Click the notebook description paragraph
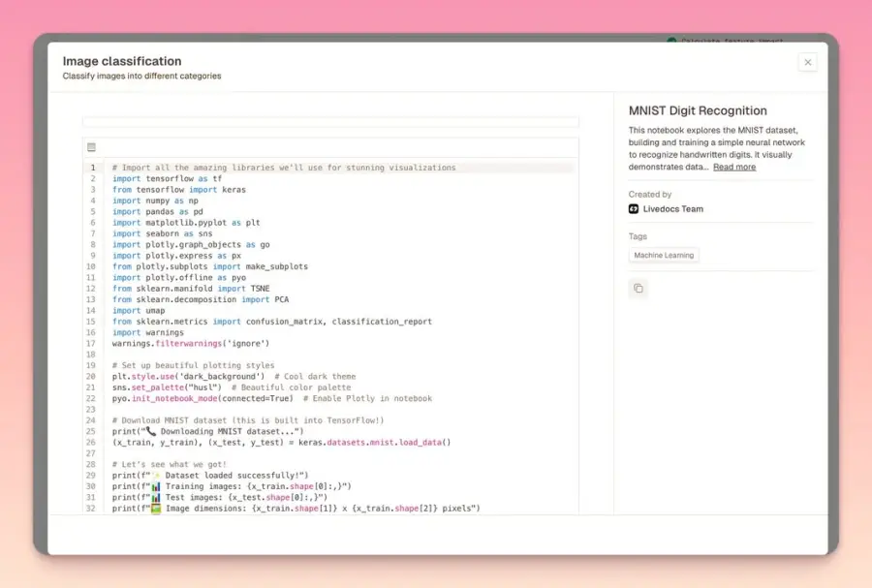 (717, 148)
